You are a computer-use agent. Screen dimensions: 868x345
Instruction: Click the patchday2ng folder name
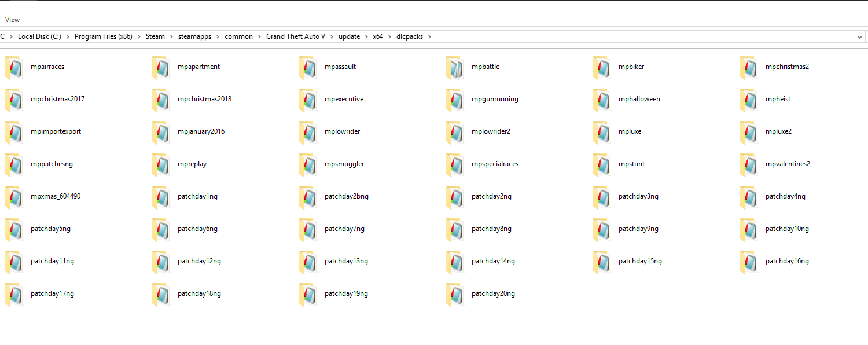pyautogui.click(x=491, y=196)
